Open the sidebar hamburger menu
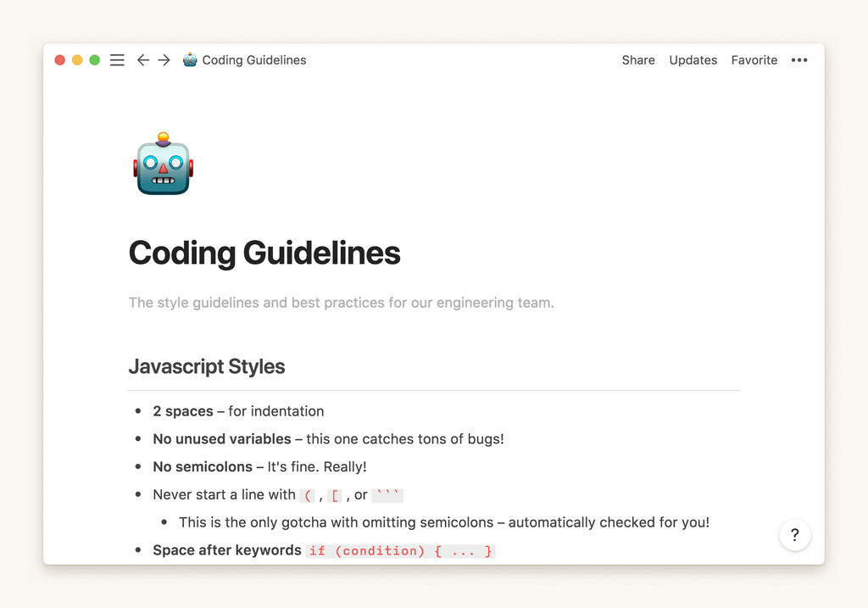Image resolution: width=868 pixels, height=608 pixels. [x=117, y=60]
